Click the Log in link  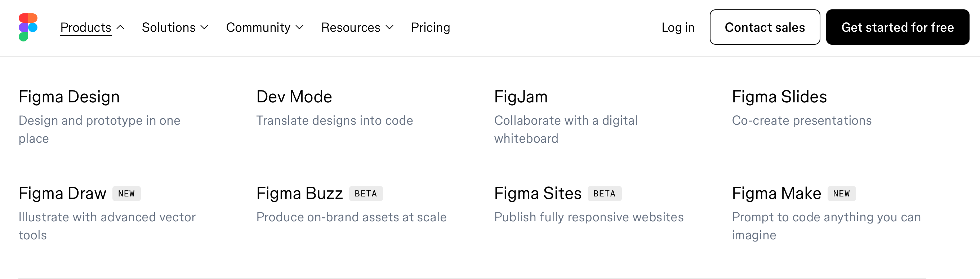[678, 27]
